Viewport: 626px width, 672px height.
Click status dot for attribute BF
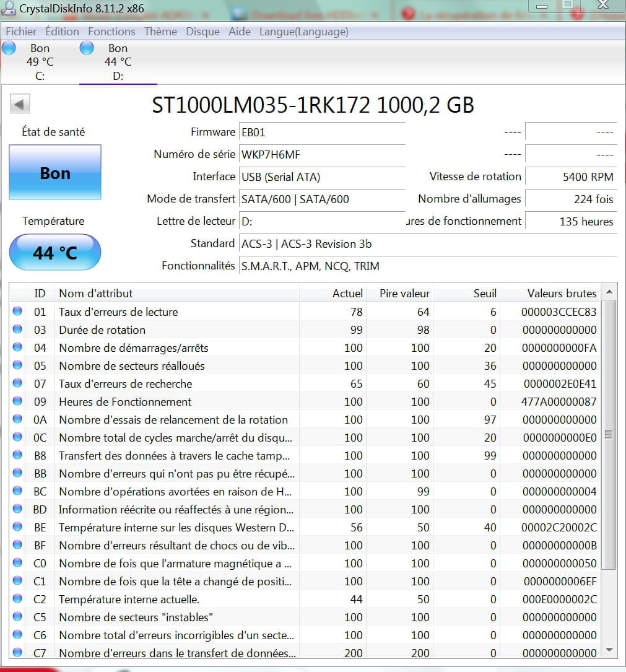pyautogui.click(x=17, y=544)
